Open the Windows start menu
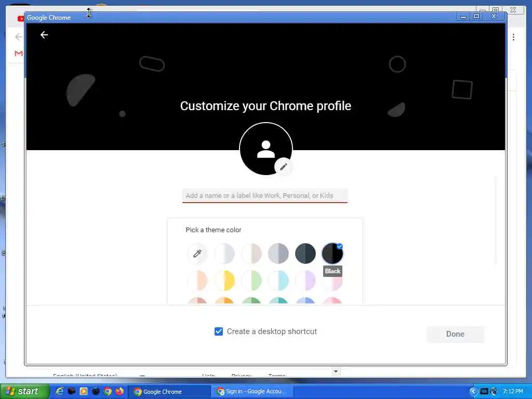The image size is (532, 399). click(24, 391)
